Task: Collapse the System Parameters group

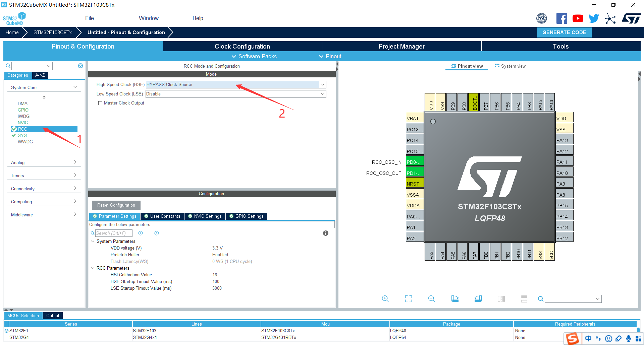Action: pos(93,241)
